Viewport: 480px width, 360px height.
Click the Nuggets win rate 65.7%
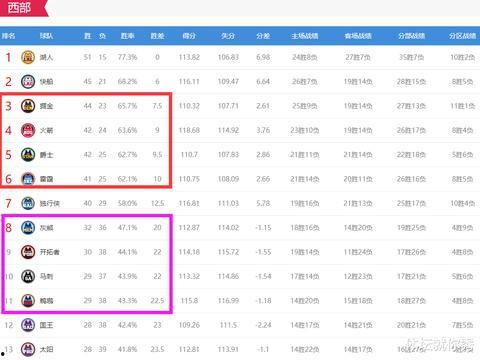[127, 106]
